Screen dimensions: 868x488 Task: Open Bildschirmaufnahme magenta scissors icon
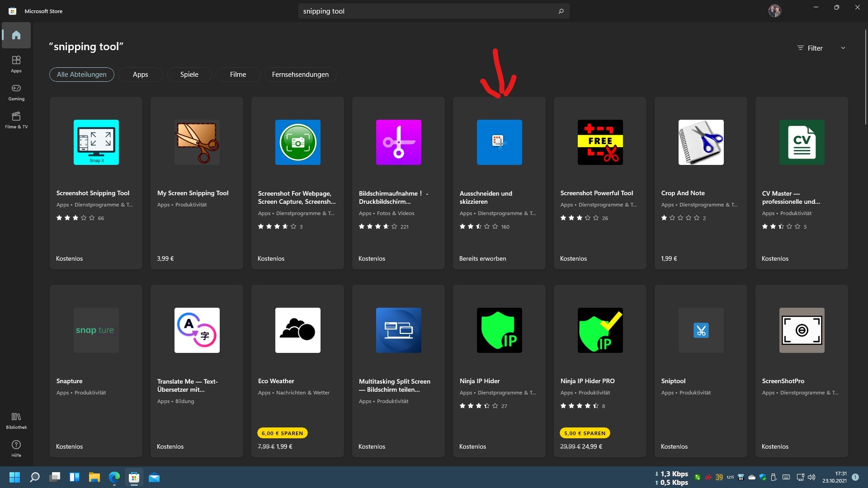tap(399, 142)
